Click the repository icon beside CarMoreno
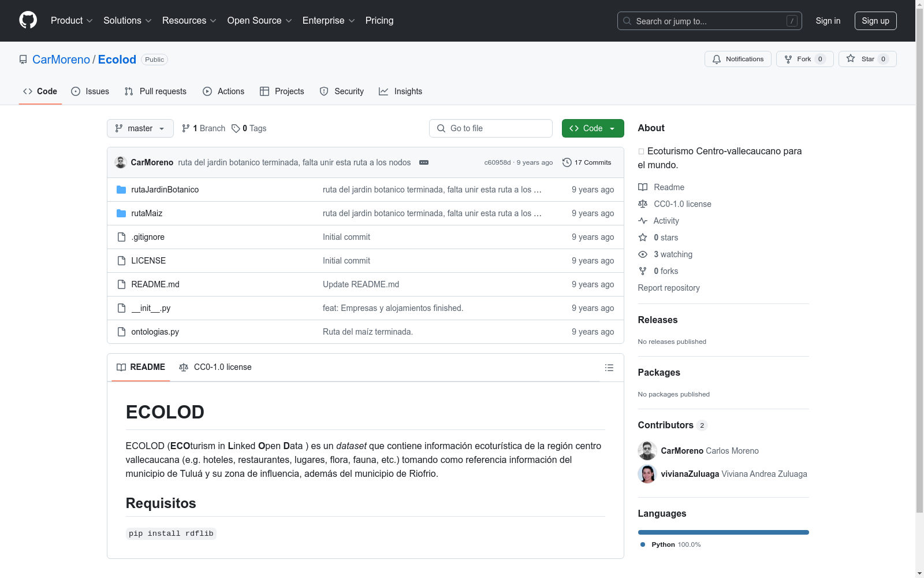 click(23, 60)
